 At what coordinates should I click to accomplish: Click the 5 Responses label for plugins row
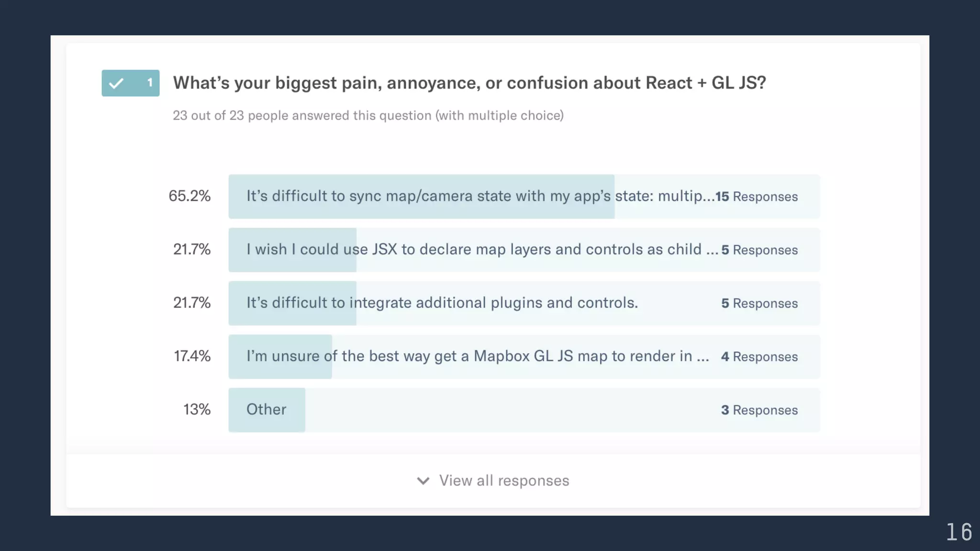[759, 303]
